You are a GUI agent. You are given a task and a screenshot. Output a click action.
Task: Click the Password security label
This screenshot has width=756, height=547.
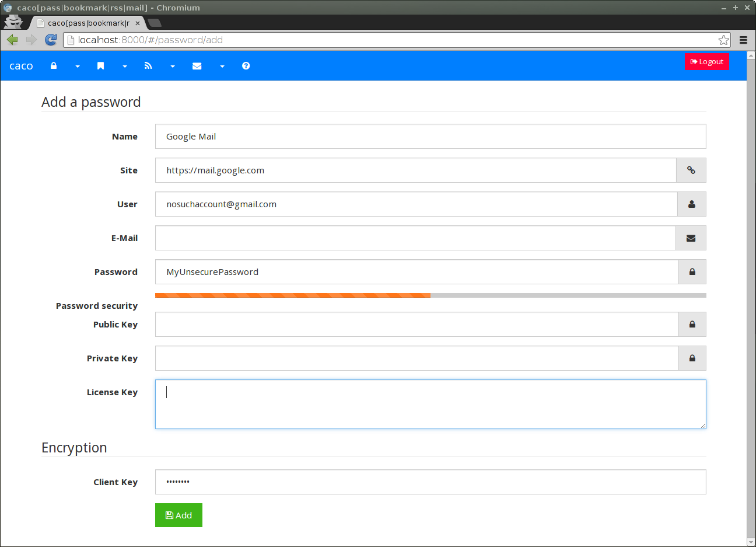pos(97,305)
